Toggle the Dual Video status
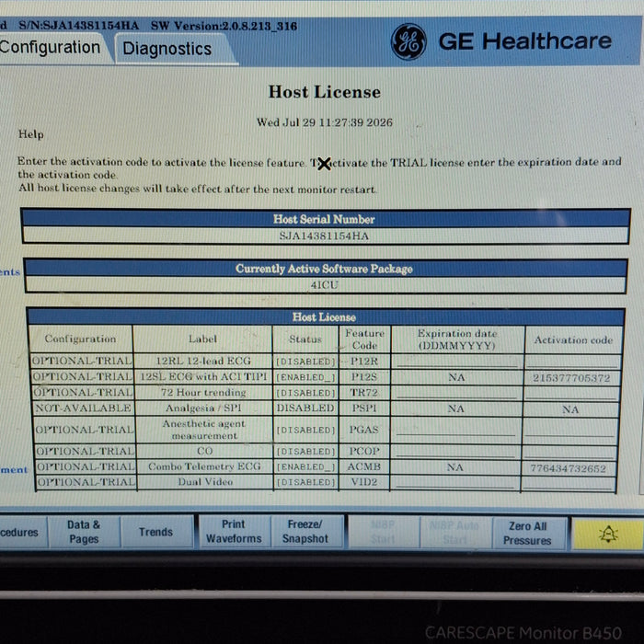The height and width of the screenshot is (644, 644). coord(305,482)
